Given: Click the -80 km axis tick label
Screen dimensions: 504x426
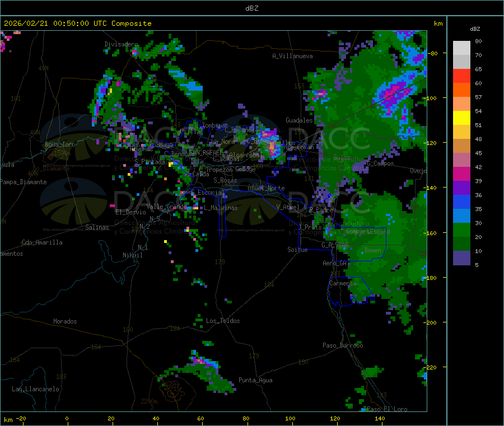Looking at the screenshot, I should click(x=432, y=53).
